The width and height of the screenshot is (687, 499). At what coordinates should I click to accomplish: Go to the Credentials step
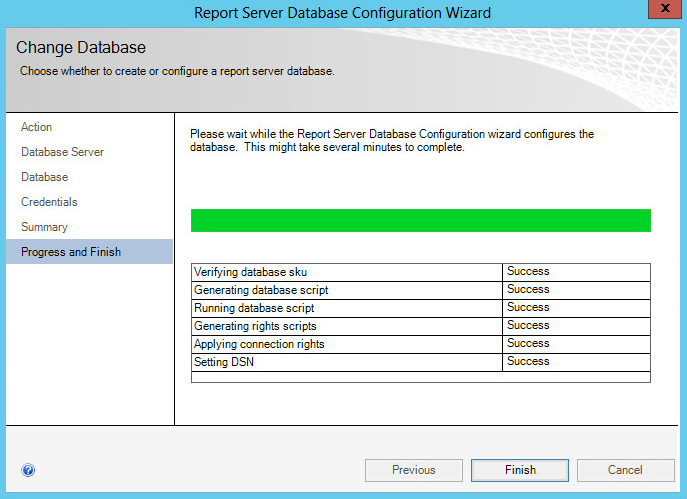[x=49, y=202]
